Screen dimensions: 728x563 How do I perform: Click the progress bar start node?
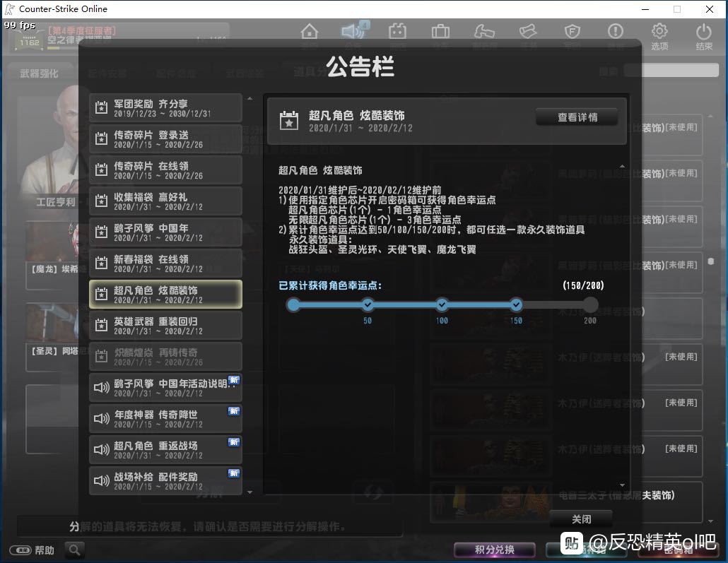[293, 305]
